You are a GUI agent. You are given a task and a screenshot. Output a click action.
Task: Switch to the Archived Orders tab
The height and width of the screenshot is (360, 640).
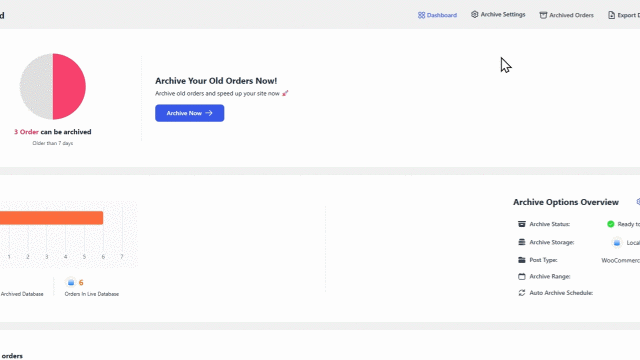(x=567, y=15)
